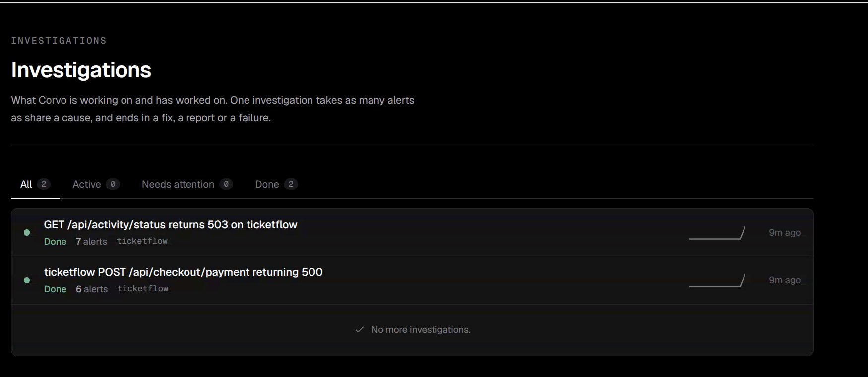This screenshot has width=868, height=377.
Task: Click sparkline chart in checkout/payment row
Action: point(717,280)
